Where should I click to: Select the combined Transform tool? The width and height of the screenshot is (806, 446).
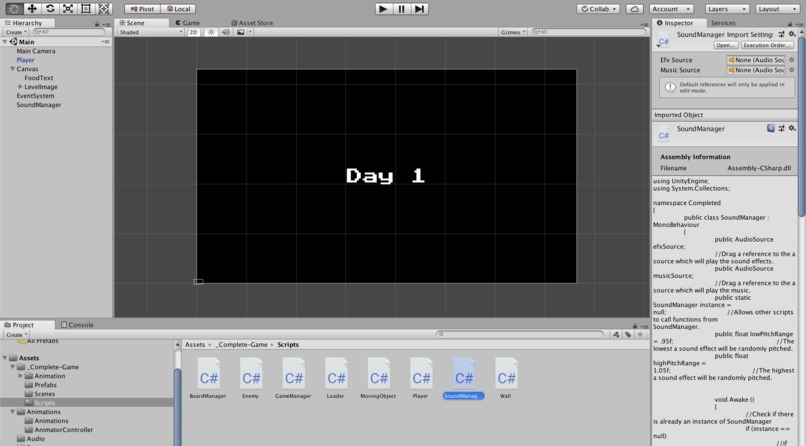coord(104,9)
